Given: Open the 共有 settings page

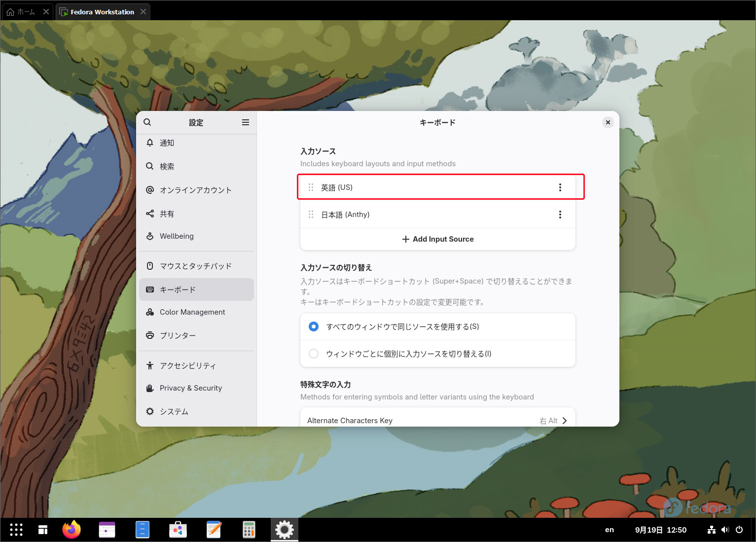Looking at the screenshot, I should tap(196, 214).
